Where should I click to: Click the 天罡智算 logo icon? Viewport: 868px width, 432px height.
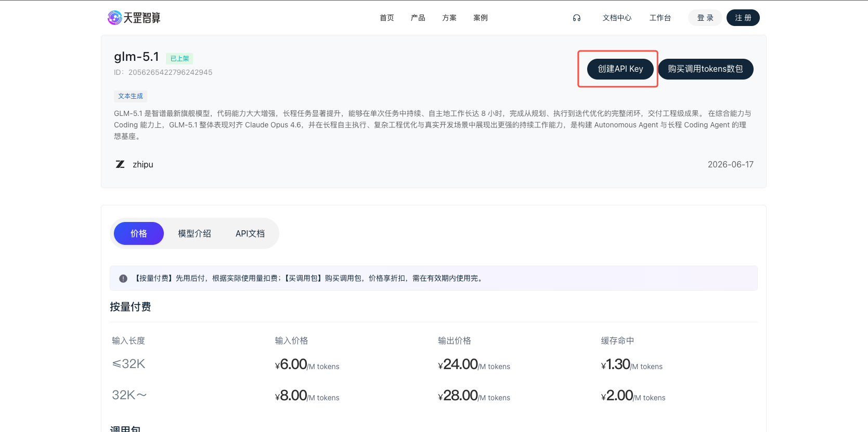pyautogui.click(x=114, y=18)
